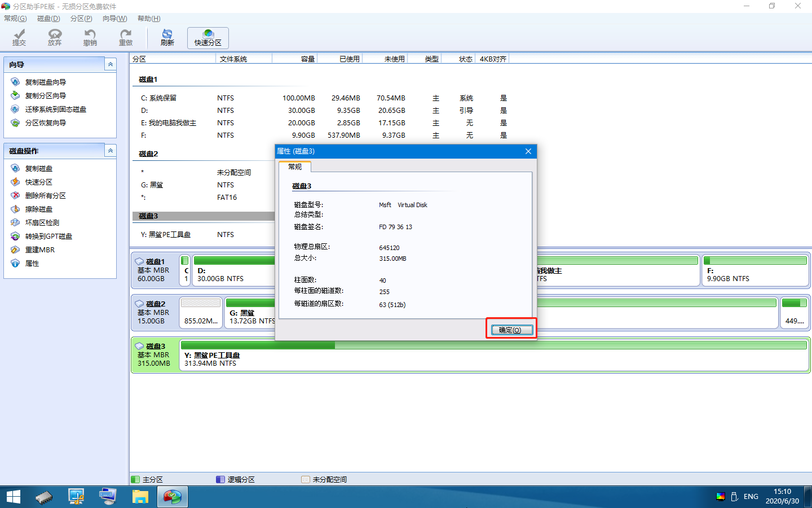Select the F: 9.90GB NTFS partition bar
The width and height of the screenshot is (812, 508).
(x=755, y=270)
